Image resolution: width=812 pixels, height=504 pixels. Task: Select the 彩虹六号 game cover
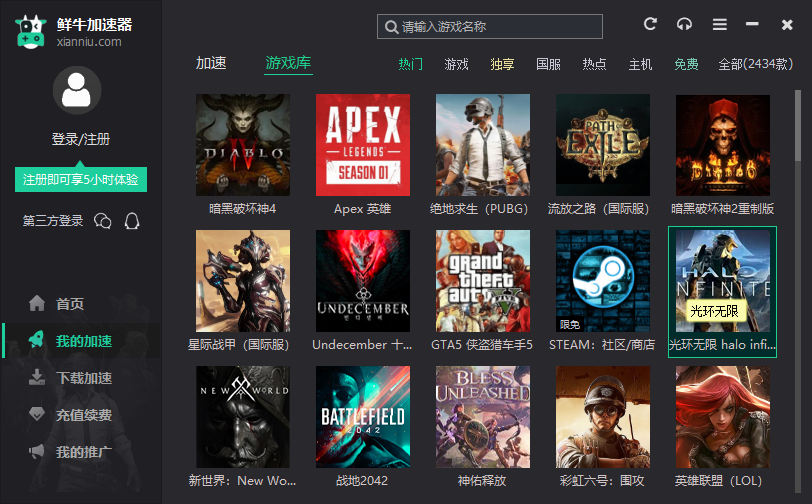click(x=603, y=417)
